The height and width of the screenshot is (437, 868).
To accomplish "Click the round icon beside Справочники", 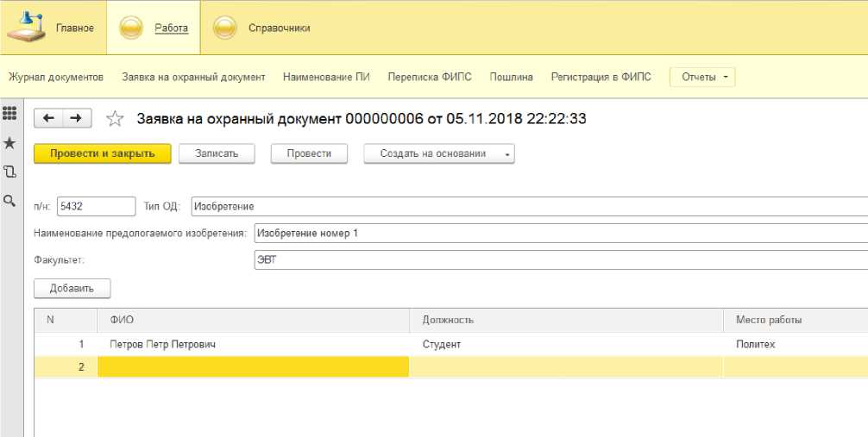I will click(x=224, y=28).
